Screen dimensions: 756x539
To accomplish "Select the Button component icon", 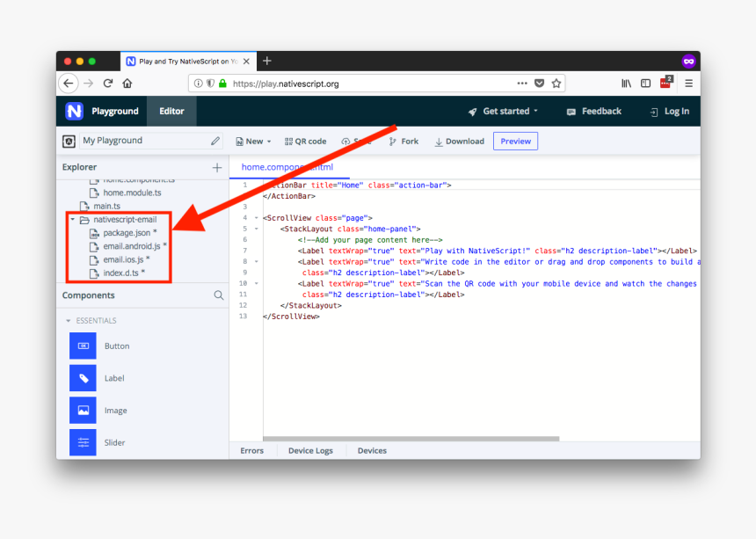I will pos(83,346).
